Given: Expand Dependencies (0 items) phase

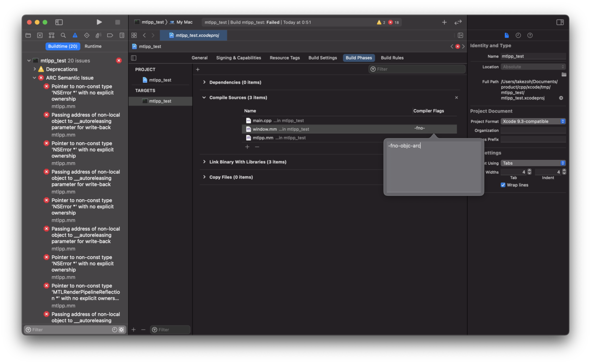Looking at the screenshot, I should click(x=204, y=82).
